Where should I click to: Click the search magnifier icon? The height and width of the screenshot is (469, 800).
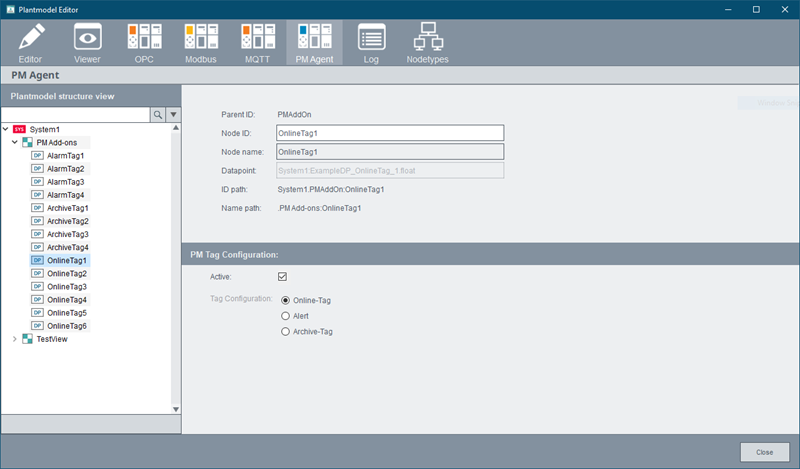(x=157, y=115)
